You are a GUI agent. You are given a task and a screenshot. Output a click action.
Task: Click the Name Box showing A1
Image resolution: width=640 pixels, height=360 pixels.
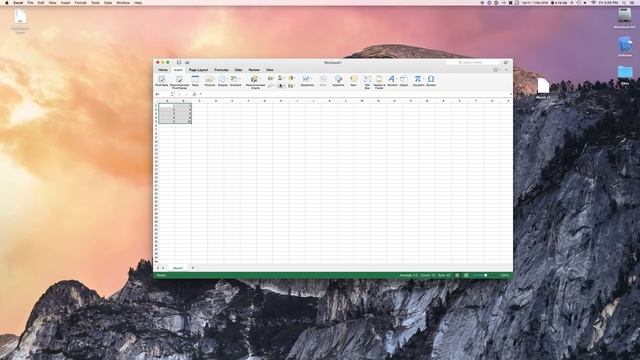click(163, 94)
